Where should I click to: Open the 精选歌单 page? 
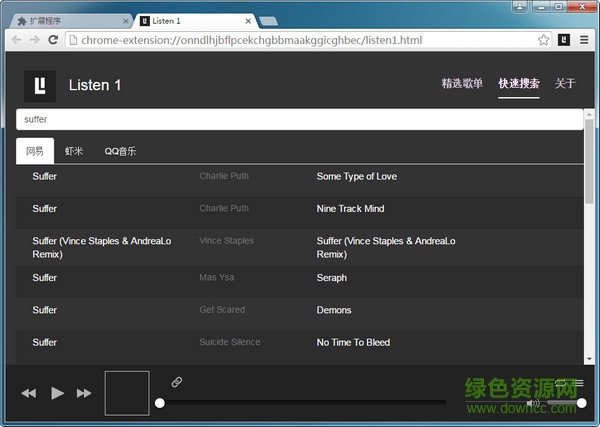point(462,84)
